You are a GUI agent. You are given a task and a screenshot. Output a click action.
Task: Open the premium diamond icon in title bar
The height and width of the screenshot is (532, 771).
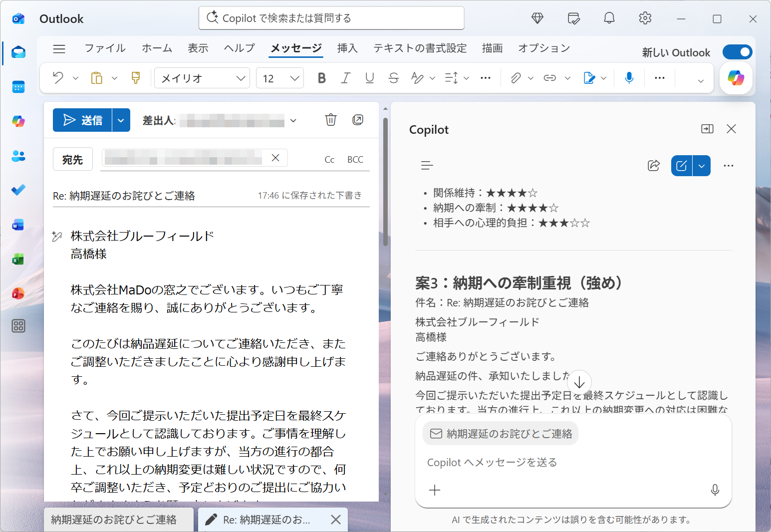537,18
